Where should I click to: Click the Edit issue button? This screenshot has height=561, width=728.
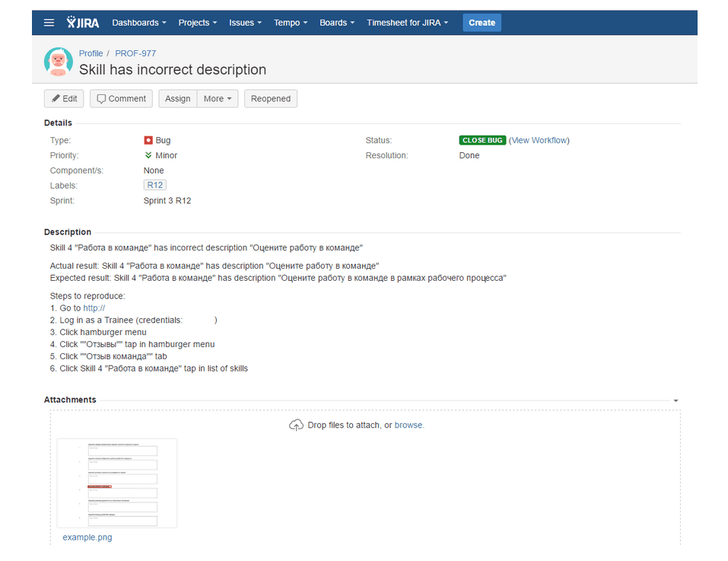tap(64, 99)
